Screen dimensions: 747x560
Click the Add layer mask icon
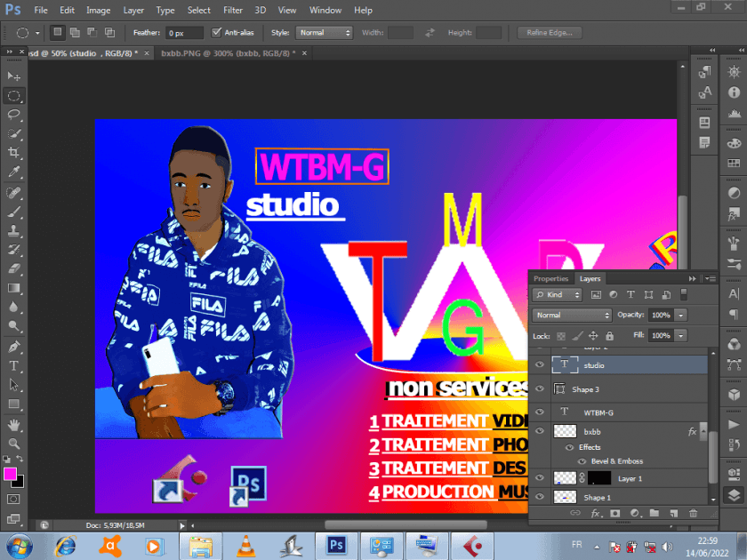(615, 514)
